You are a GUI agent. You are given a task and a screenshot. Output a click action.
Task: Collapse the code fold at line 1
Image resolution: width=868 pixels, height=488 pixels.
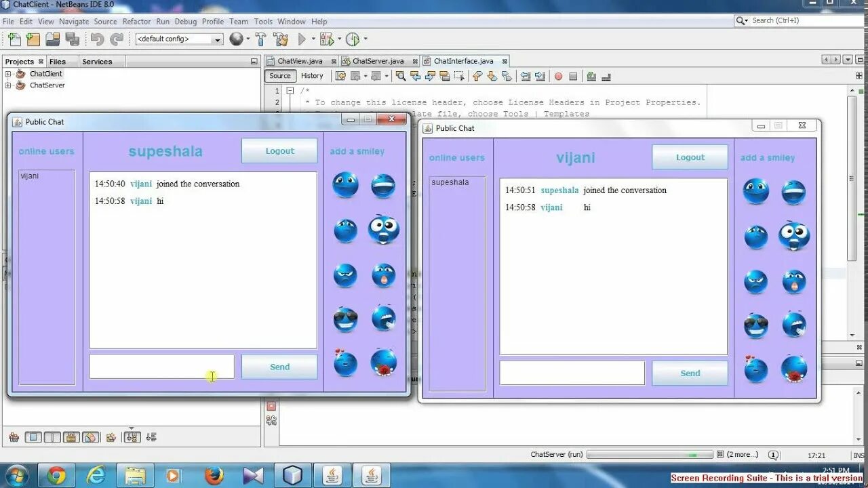pyautogui.click(x=290, y=91)
